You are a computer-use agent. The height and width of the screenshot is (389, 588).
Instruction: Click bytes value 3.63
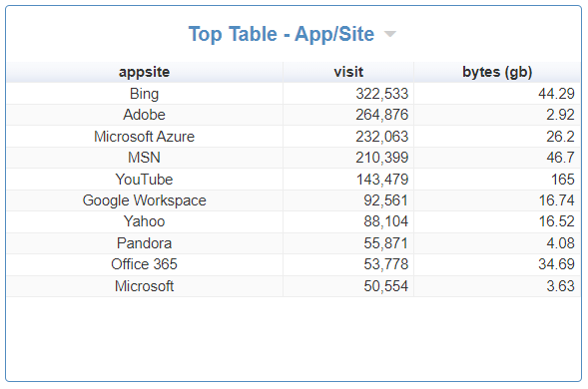coord(560,286)
